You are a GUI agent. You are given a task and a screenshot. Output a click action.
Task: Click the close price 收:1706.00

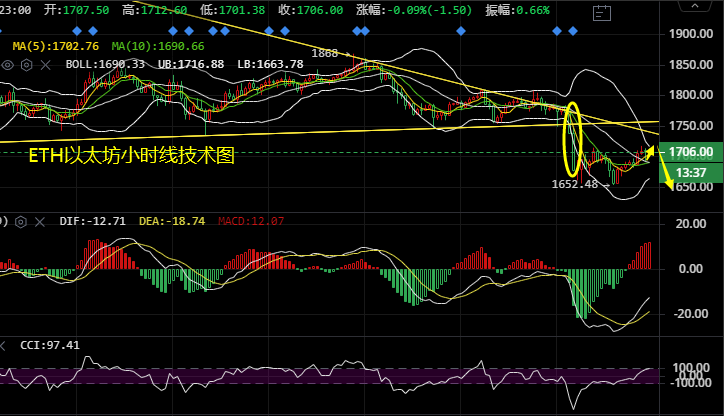click(x=311, y=10)
